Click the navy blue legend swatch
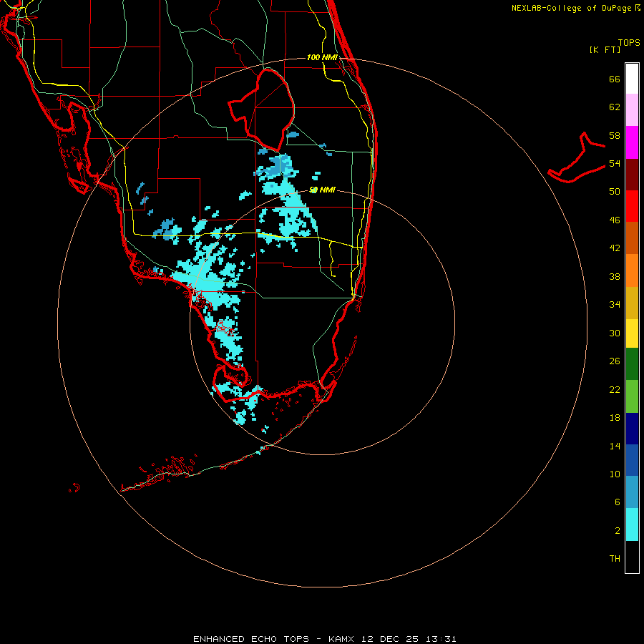Viewport: 644px width, 644px height. [x=632, y=429]
